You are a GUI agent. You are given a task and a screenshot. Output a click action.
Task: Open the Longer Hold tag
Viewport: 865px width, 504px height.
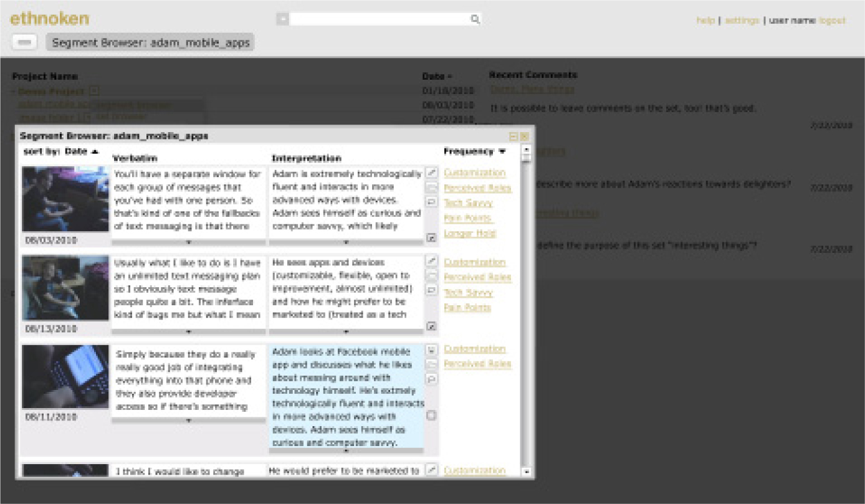pos(469,234)
